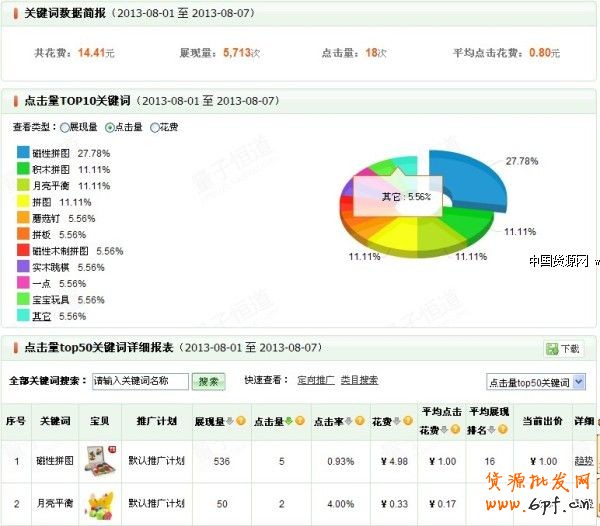
Task: Click the blue 磁性拼图 legend swatch
Action: click(x=23, y=153)
